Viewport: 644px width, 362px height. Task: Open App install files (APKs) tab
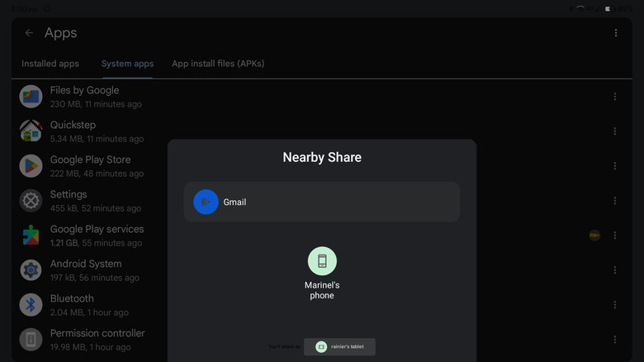pyautogui.click(x=218, y=64)
